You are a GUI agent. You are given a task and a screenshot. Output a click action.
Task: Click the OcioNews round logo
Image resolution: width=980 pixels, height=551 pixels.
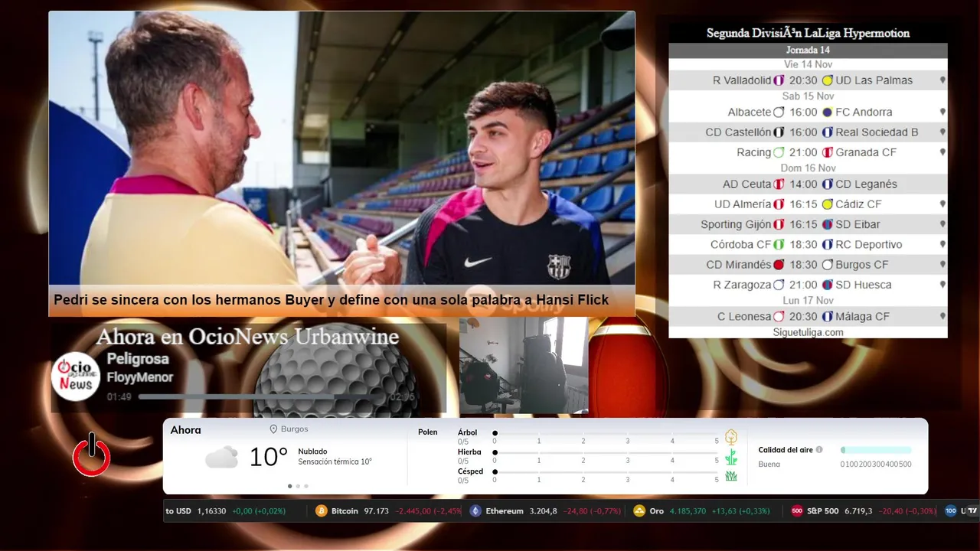77,375
